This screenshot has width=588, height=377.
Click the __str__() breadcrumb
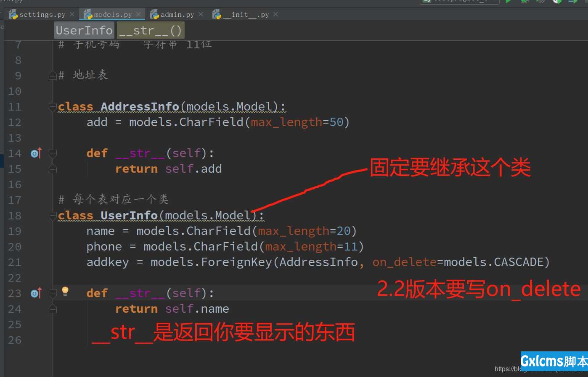151,30
